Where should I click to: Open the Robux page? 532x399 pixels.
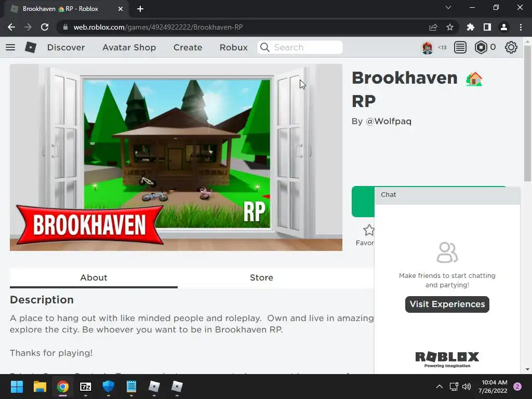pos(233,47)
